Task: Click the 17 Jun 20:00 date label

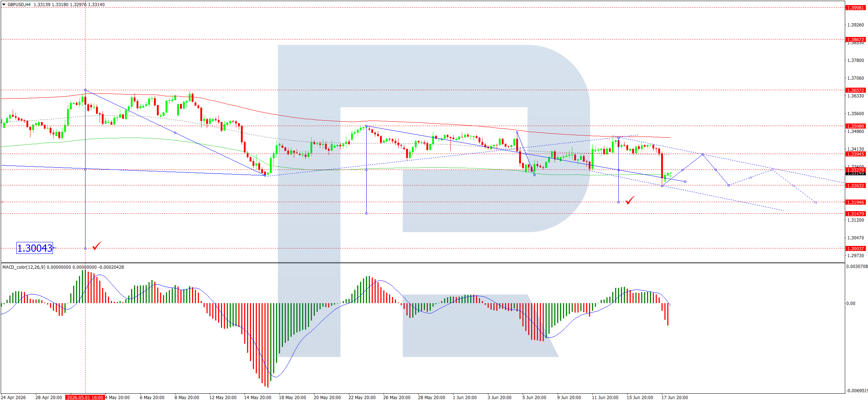Action: [x=675, y=398]
